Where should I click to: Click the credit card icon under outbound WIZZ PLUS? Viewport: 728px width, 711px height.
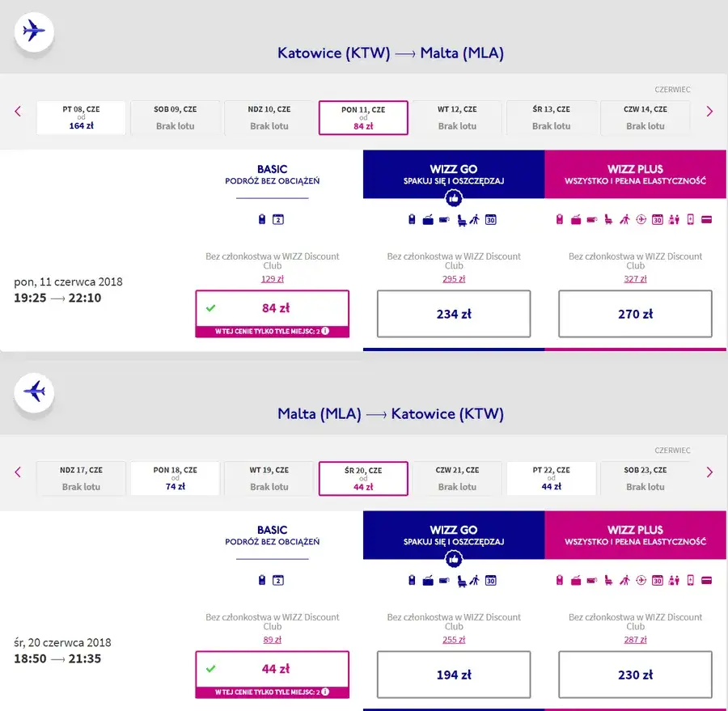[x=706, y=219]
